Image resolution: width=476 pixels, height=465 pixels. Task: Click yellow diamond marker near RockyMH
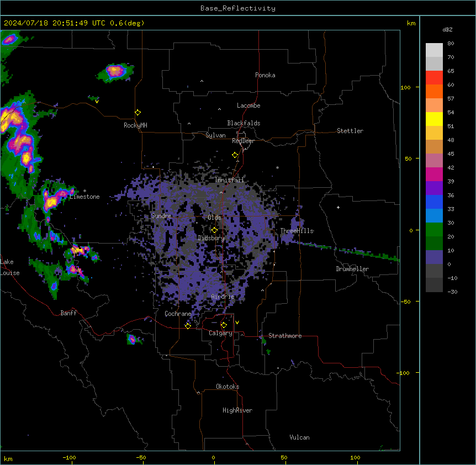click(137, 112)
